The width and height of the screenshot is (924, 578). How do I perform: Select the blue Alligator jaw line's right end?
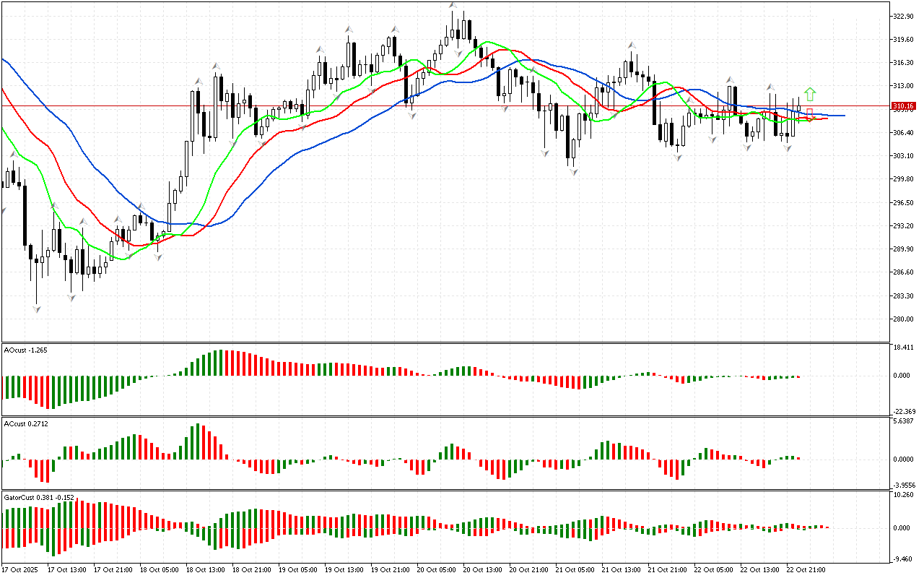(843, 116)
